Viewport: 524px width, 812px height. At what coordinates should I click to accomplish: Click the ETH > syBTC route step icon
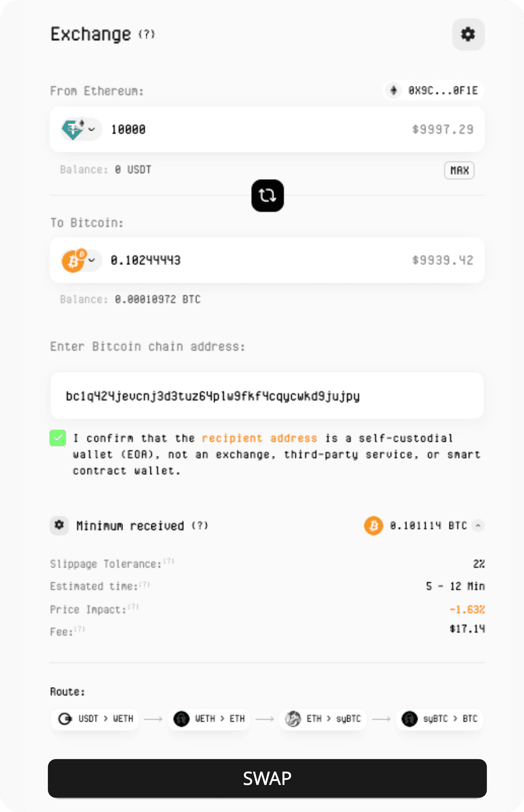[x=293, y=719]
